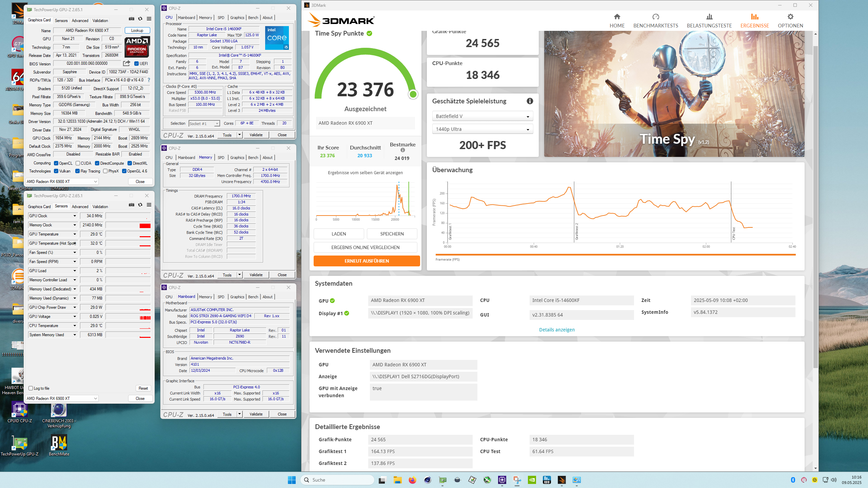The height and width of the screenshot is (488, 868).
Task: Expand GPU Voltage sensor dropdown
Action: pyautogui.click(x=75, y=317)
